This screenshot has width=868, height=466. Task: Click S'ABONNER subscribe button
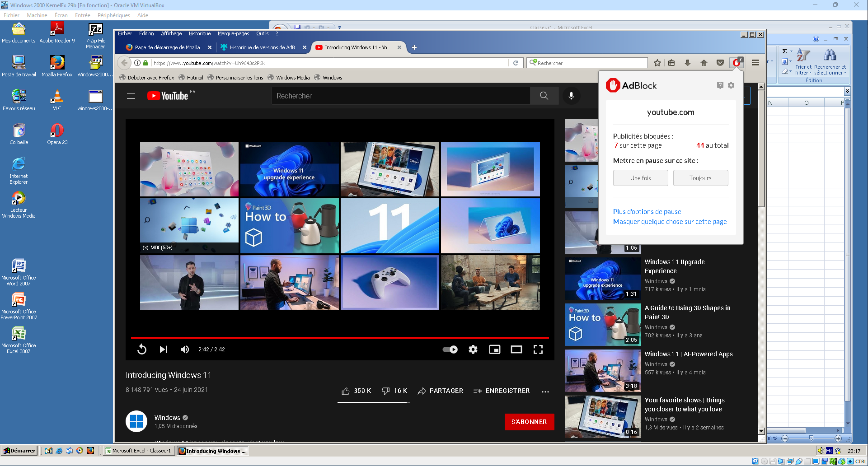[529, 422]
